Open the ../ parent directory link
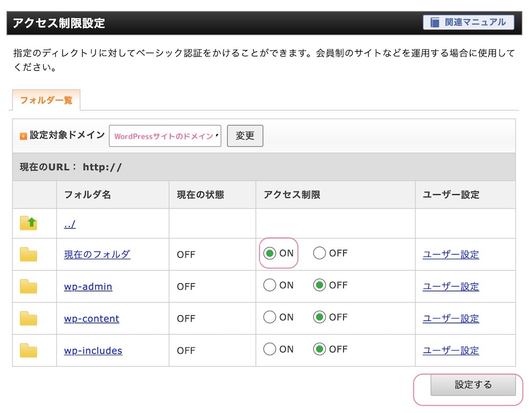Screen dimensions: 532x413 (x=70, y=224)
